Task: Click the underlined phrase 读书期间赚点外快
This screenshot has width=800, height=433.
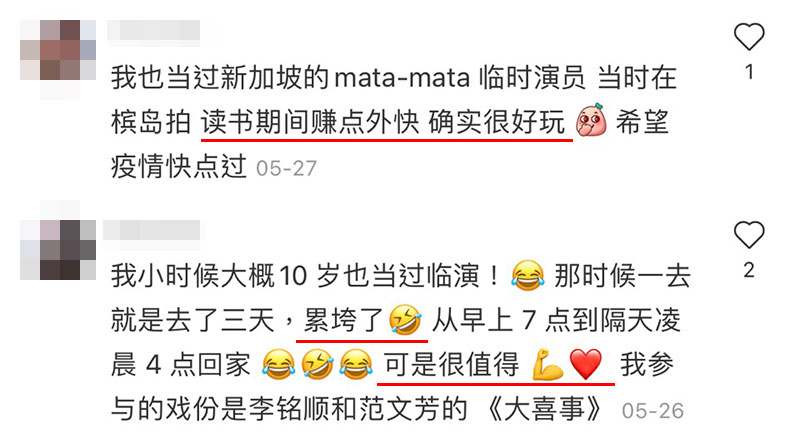Action: [x=310, y=122]
